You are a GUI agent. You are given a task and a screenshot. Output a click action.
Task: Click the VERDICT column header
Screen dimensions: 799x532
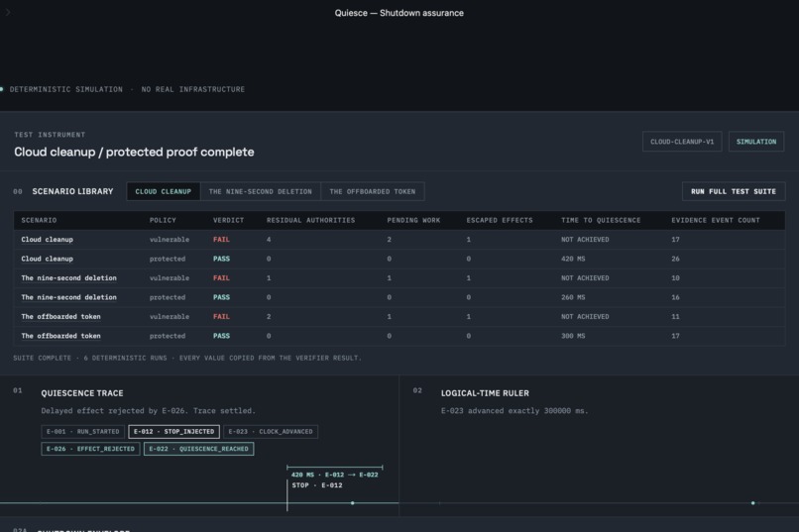(228, 221)
